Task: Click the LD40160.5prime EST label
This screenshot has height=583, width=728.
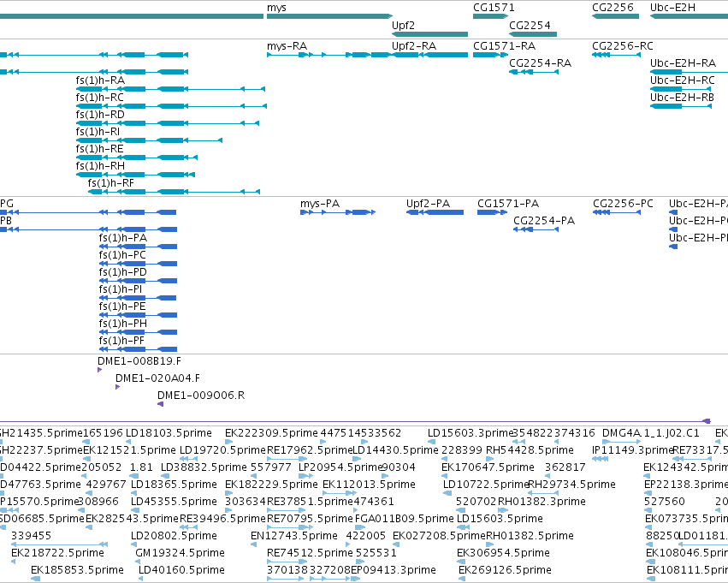Action: point(181,570)
